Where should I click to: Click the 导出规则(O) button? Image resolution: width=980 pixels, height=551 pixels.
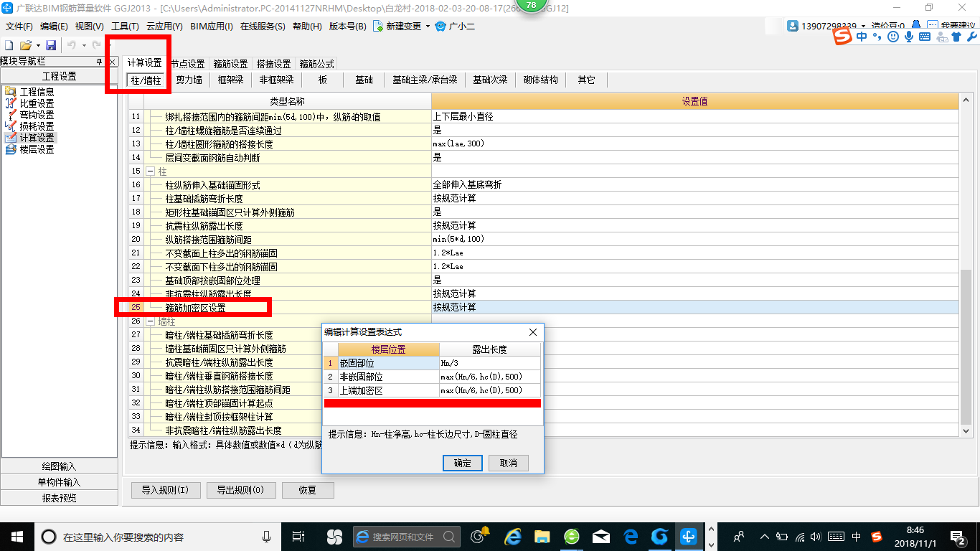pyautogui.click(x=240, y=490)
